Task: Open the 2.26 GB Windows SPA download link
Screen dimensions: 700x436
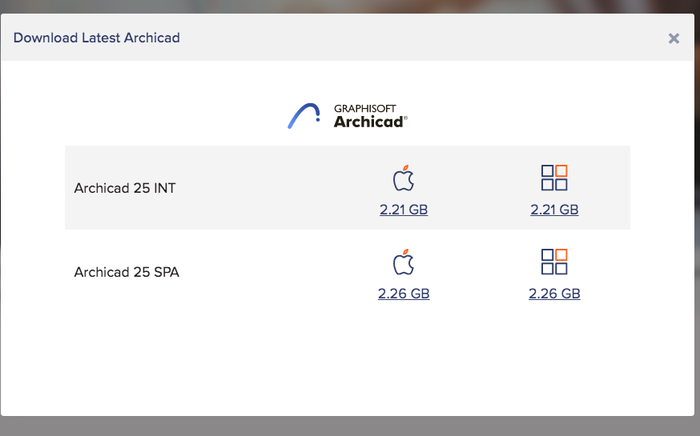Action: (x=554, y=293)
